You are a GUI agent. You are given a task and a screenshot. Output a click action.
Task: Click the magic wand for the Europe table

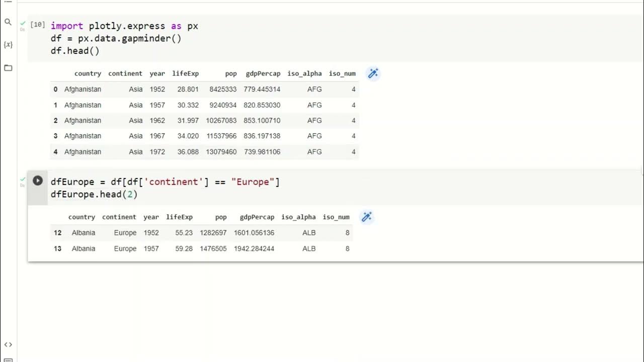coord(367,217)
